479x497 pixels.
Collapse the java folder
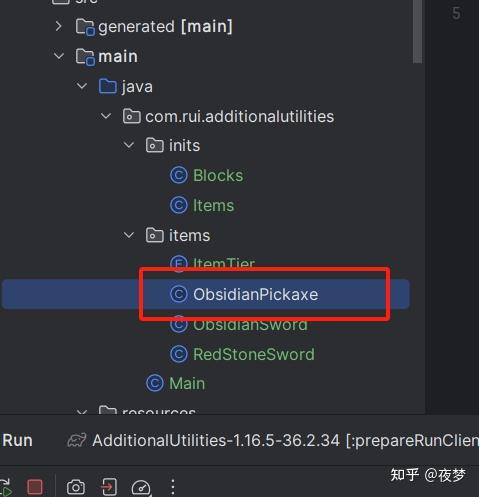(82, 86)
